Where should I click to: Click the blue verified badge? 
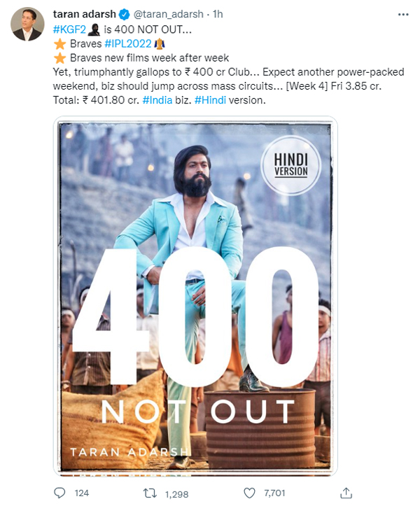[125, 15]
